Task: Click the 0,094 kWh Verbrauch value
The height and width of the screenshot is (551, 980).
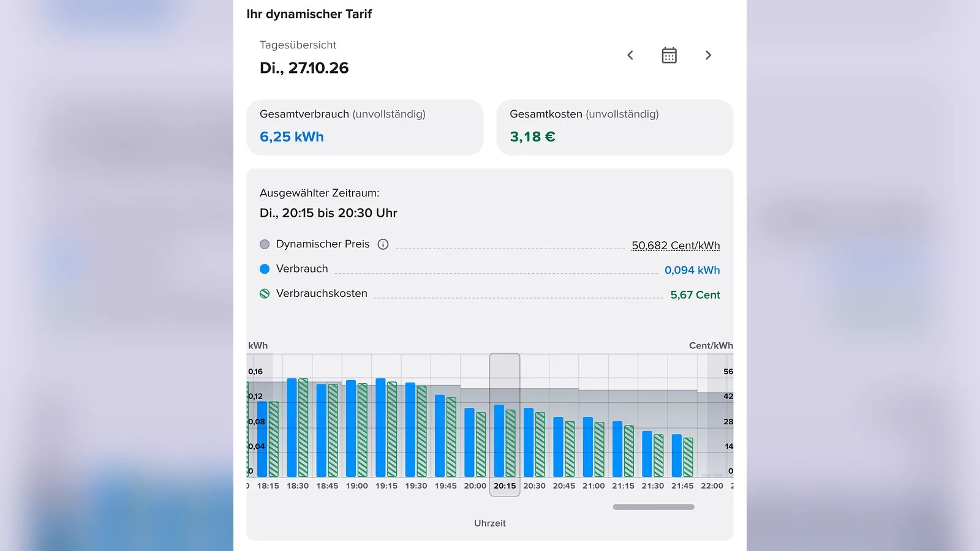Action: pos(692,270)
